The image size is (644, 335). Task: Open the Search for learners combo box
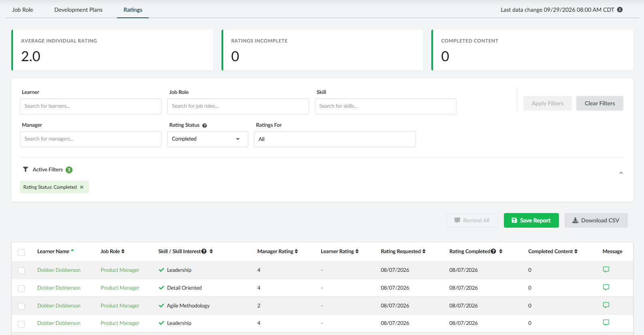(x=91, y=106)
